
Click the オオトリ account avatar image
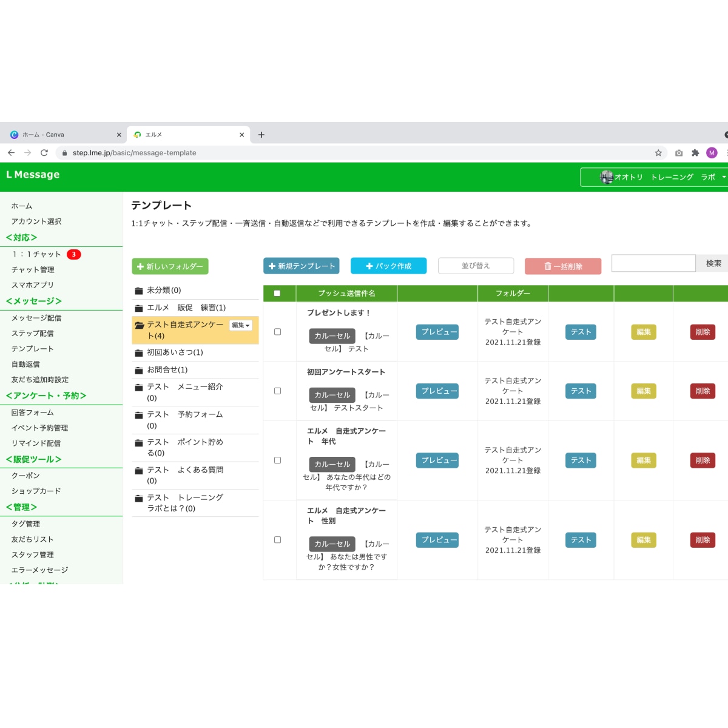click(x=606, y=177)
